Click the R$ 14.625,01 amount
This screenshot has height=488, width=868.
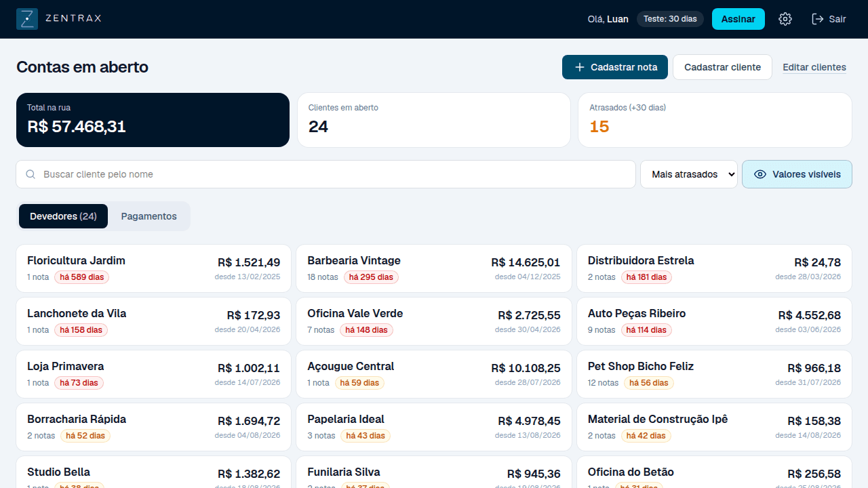click(526, 262)
